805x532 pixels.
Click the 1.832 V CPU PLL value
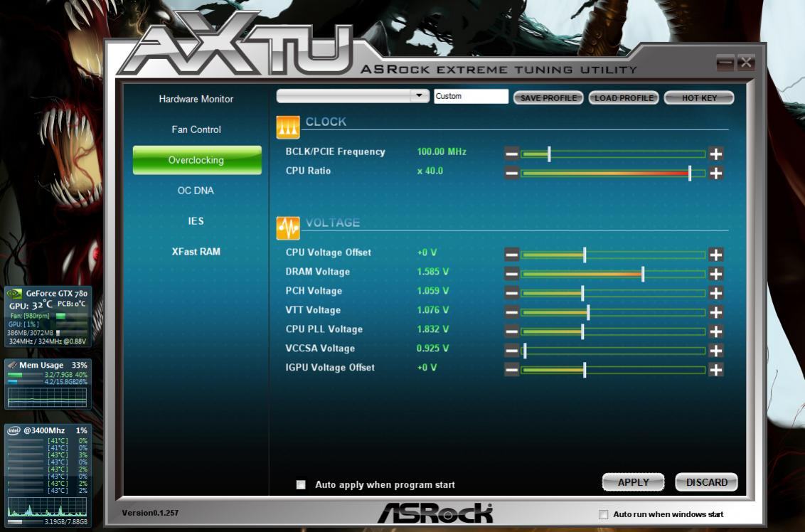coord(433,329)
